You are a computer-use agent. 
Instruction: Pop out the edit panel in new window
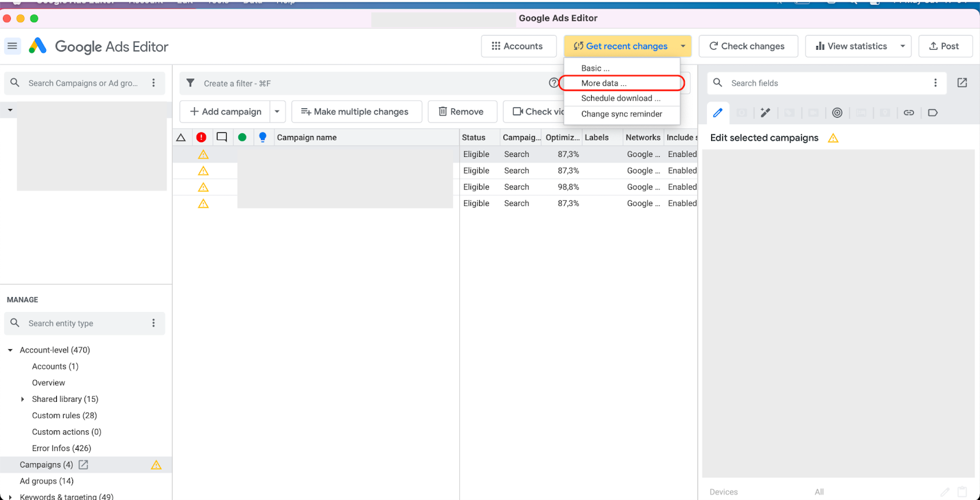click(x=962, y=83)
